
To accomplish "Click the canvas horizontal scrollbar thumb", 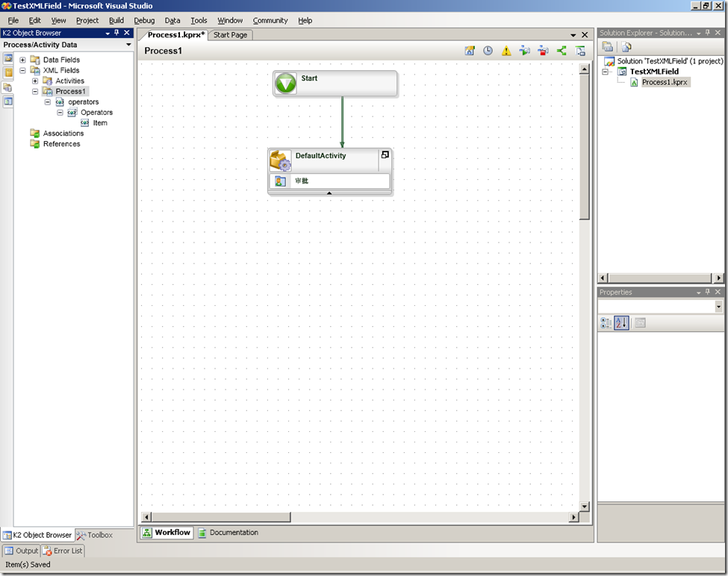I will coord(221,516).
